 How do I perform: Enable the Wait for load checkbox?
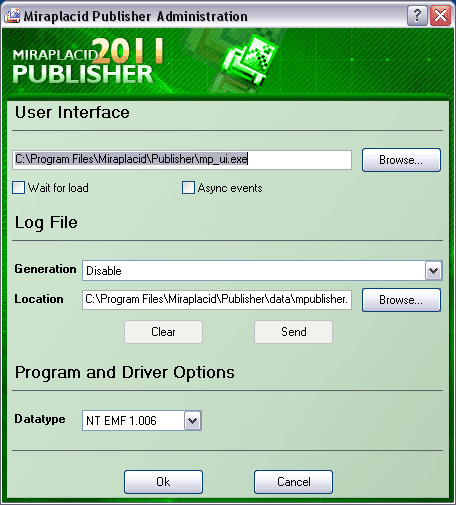coord(19,188)
